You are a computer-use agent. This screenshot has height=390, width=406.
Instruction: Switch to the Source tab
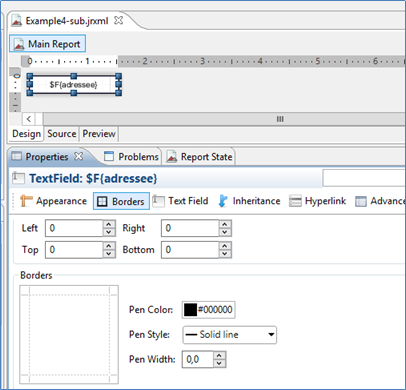pos(62,134)
